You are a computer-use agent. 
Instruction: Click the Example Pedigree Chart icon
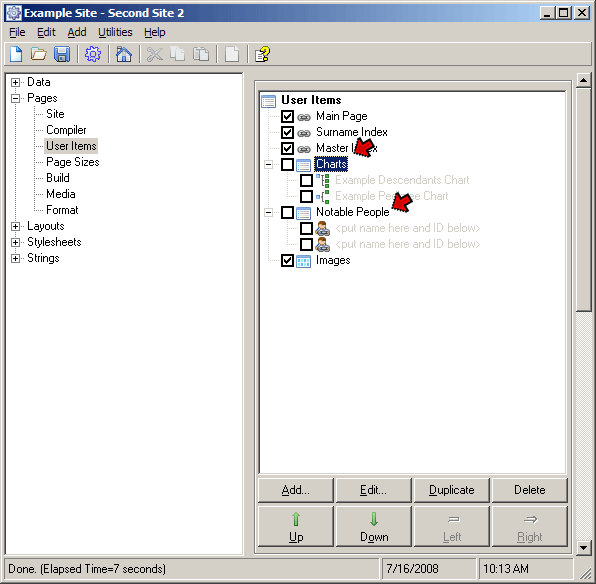tap(323, 197)
